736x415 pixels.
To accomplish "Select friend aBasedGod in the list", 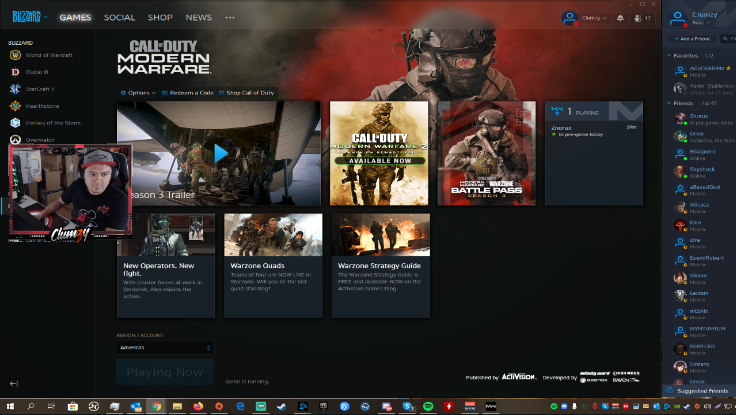I will [703, 190].
